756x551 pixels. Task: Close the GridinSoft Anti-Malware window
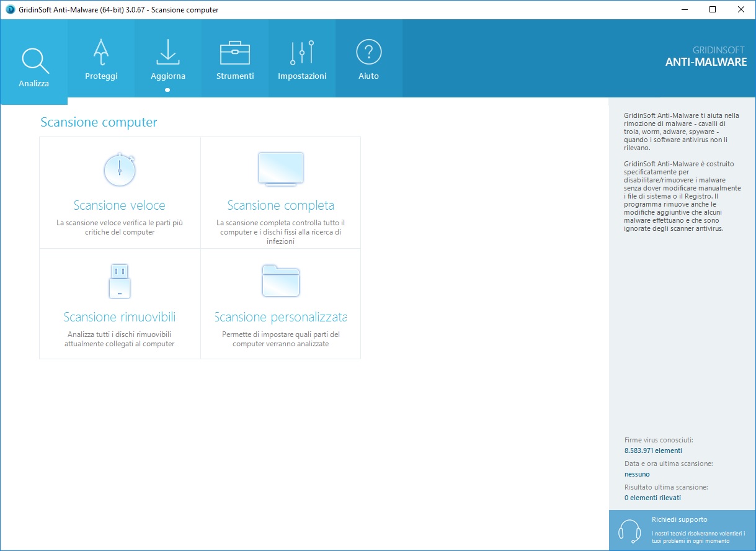tap(741, 9)
